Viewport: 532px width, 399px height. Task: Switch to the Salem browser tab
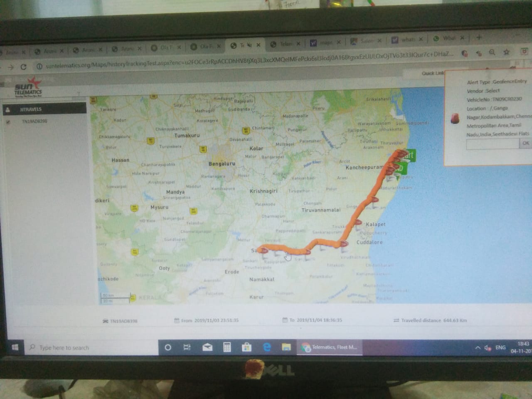366,41
